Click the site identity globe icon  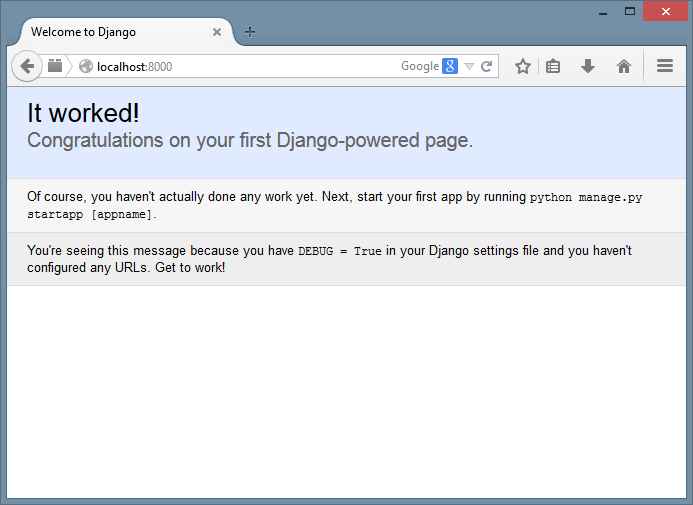(x=86, y=66)
